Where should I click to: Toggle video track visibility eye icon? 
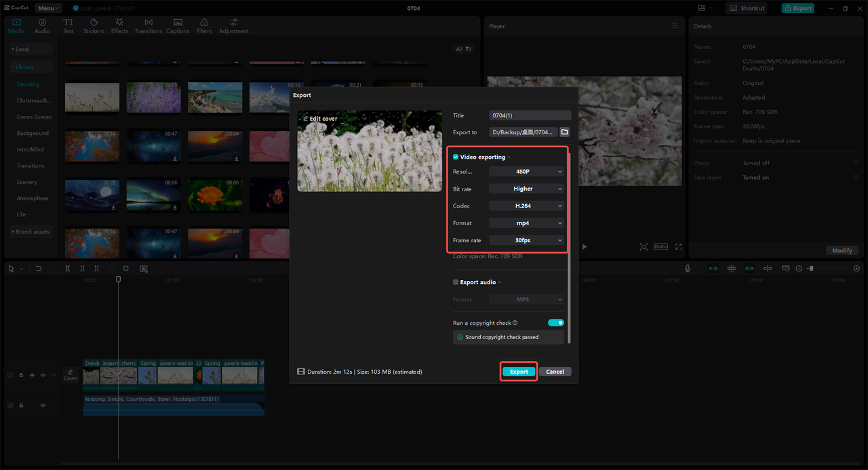point(32,374)
